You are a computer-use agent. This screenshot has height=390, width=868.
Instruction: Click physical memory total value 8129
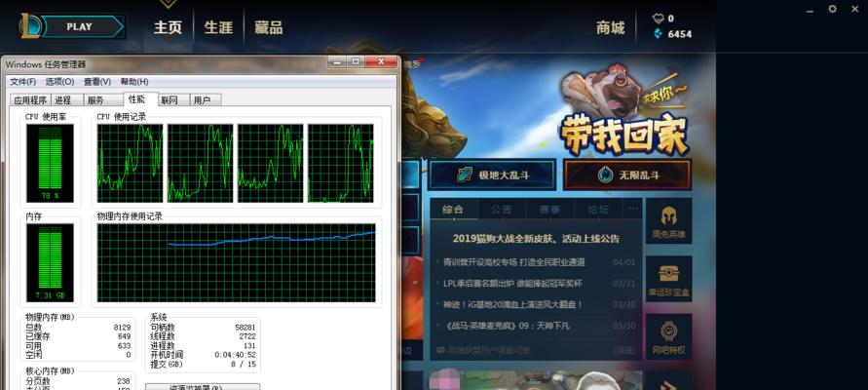coord(122,328)
